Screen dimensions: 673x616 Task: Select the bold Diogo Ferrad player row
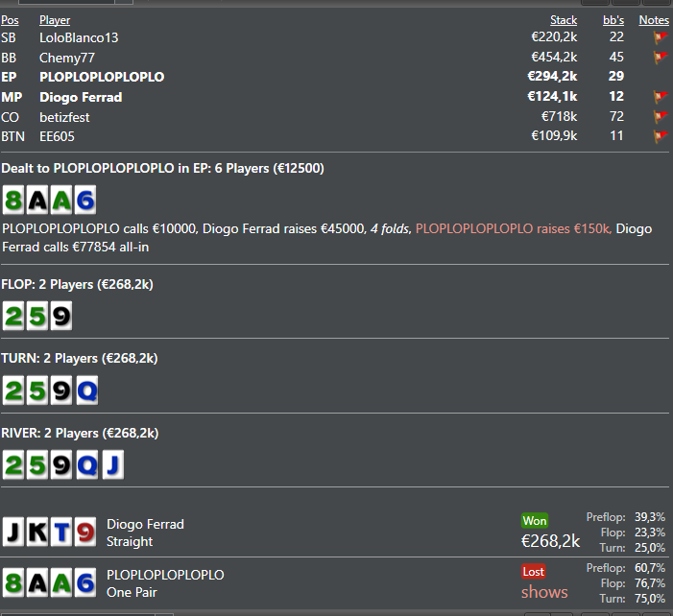pyautogui.click(x=81, y=97)
